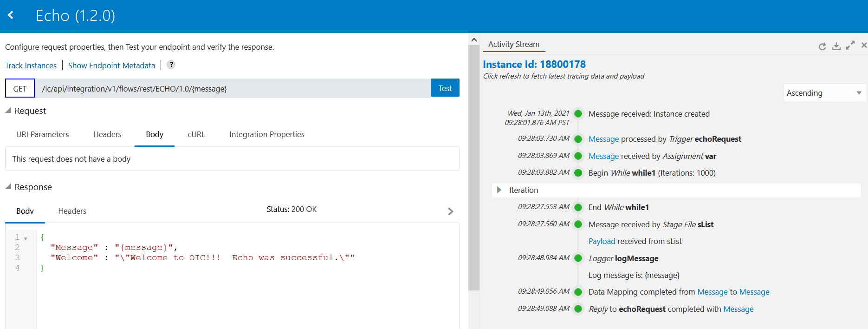Click green dot for Reply to echoRequest

click(x=578, y=309)
